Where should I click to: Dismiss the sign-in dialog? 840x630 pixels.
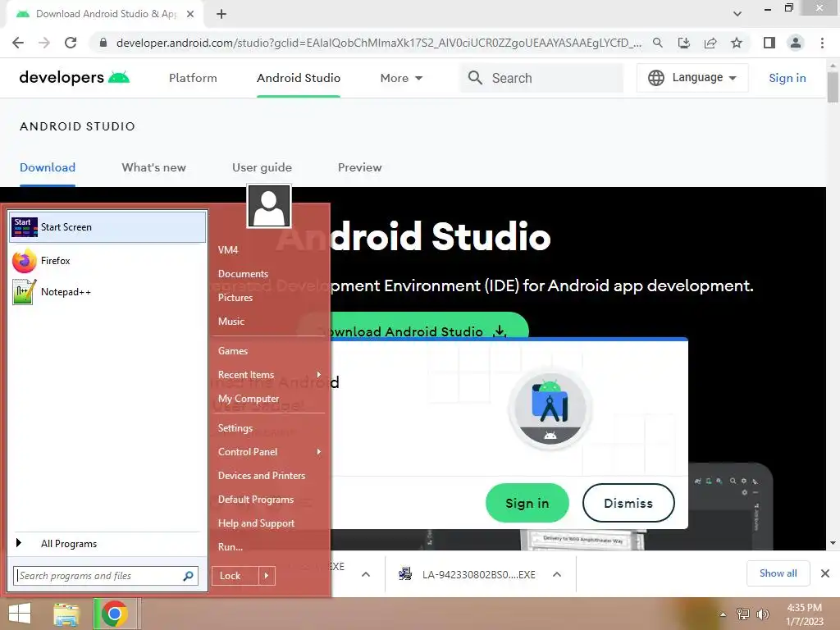pyautogui.click(x=628, y=503)
